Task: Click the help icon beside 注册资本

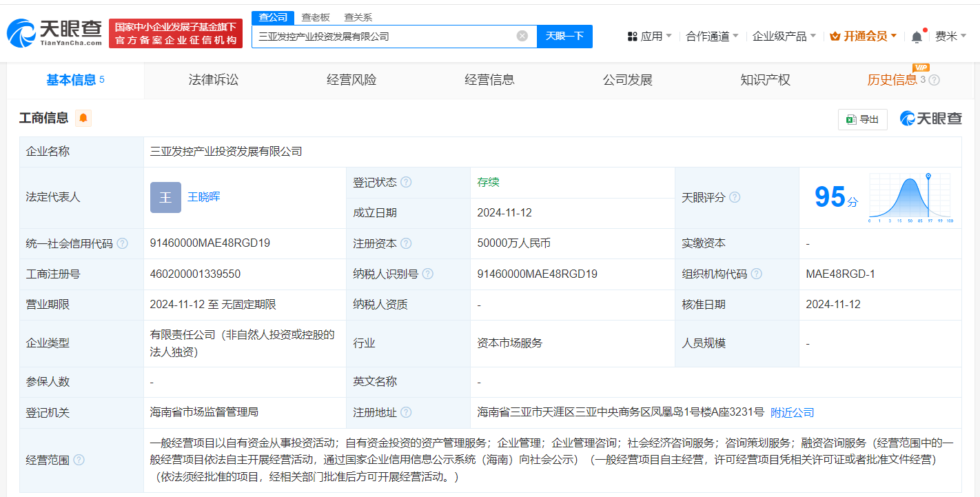Action: (x=406, y=243)
